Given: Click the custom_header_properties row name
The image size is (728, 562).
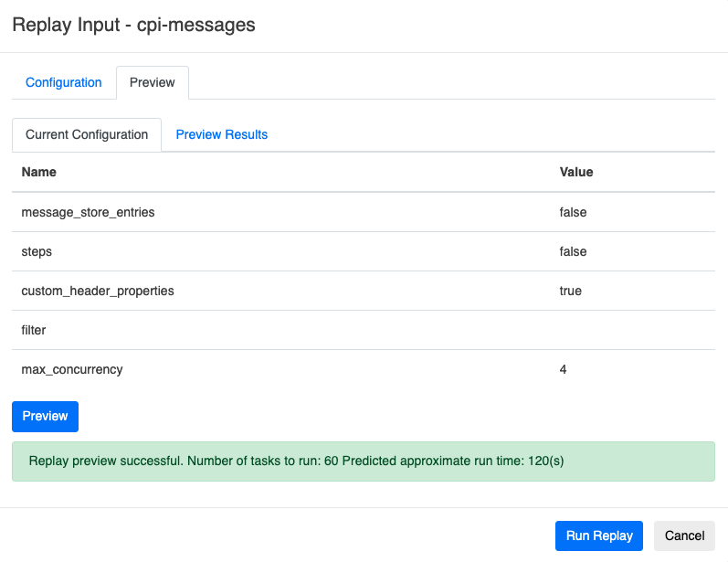Looking at the screenshot, I should pyautogui.click(x=98, y=291).
